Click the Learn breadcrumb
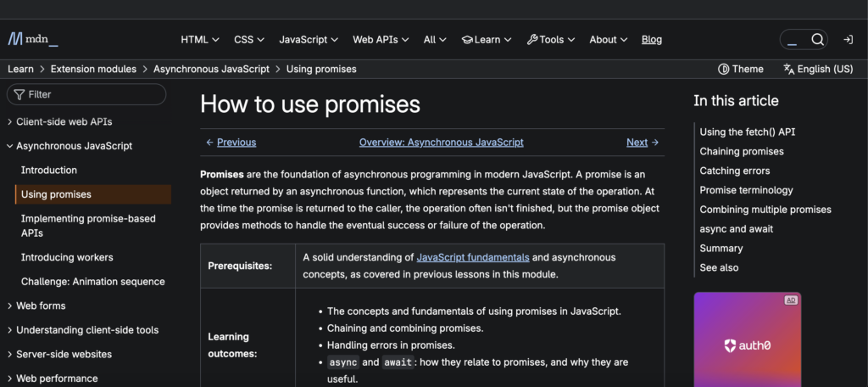The image size is (868, 387). point(20,70)
